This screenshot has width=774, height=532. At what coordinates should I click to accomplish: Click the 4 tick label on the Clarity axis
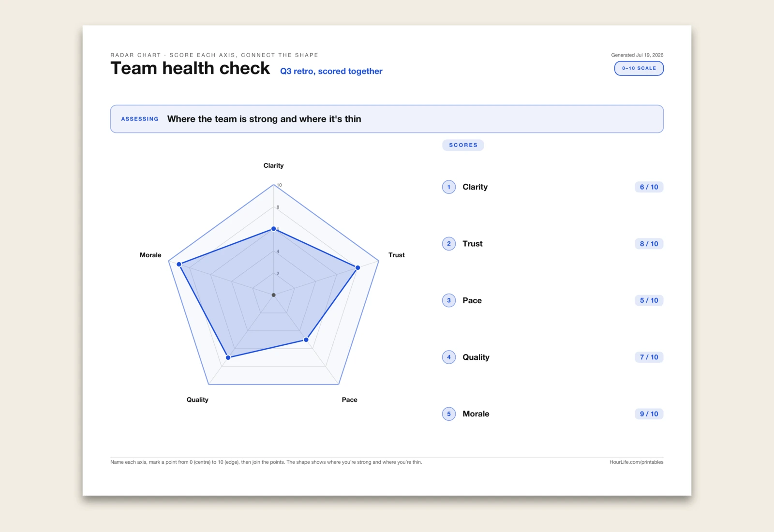point(278,251)
